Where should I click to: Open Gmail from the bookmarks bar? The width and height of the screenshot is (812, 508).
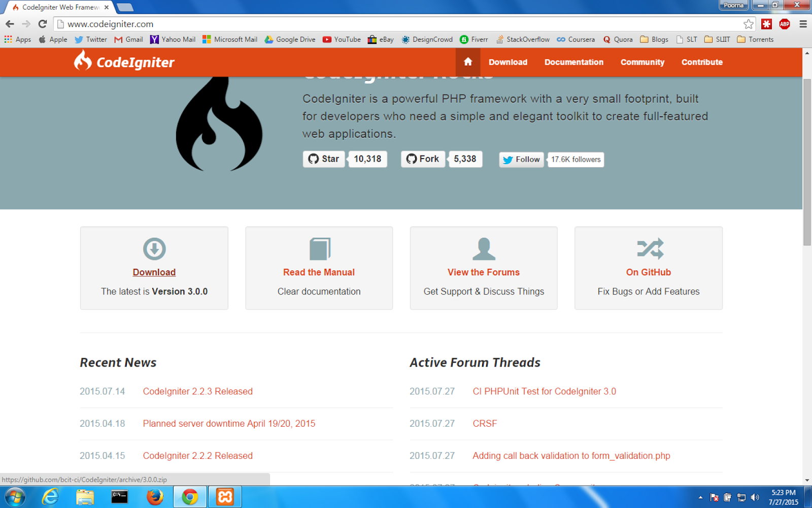pos(128,39)
